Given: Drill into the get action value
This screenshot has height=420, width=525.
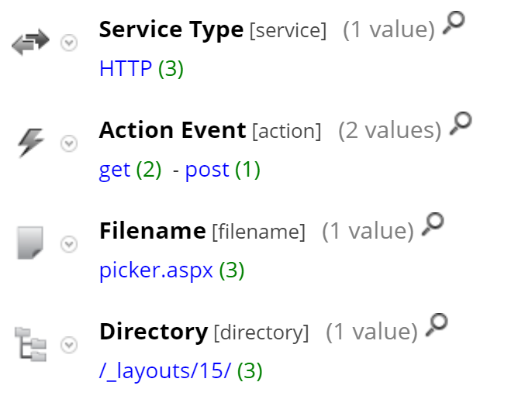Looking at the screenshot, I should click(115, 170).
